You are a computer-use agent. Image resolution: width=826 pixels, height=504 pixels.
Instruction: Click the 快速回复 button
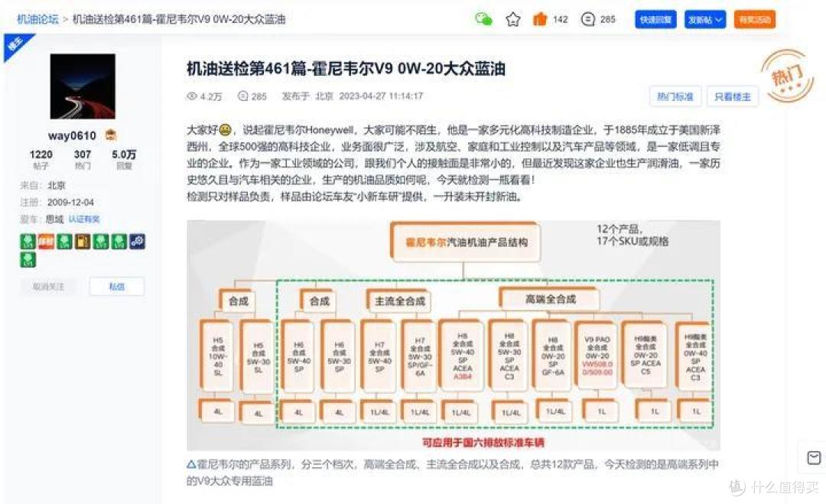click(x=655, y=19)
